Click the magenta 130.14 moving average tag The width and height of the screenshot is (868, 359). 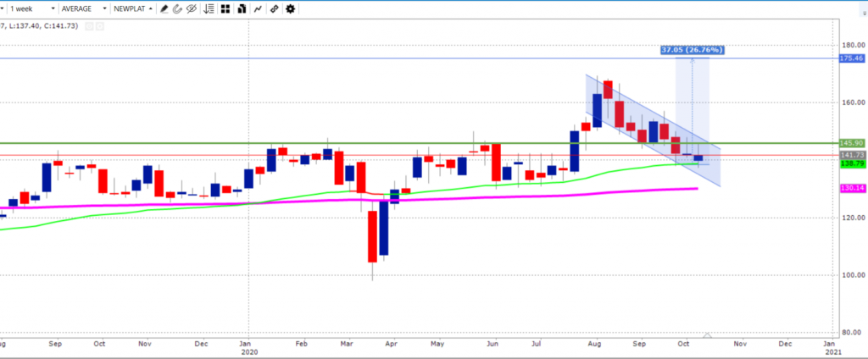point(850,188)
